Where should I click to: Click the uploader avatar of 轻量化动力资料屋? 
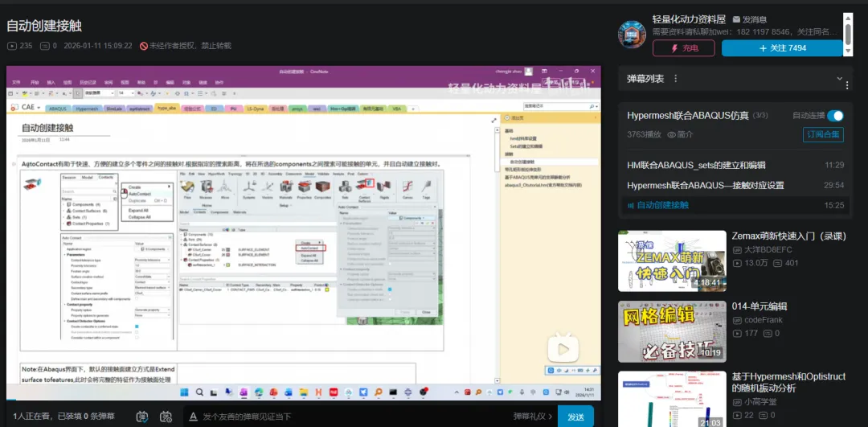coord(632,35)
